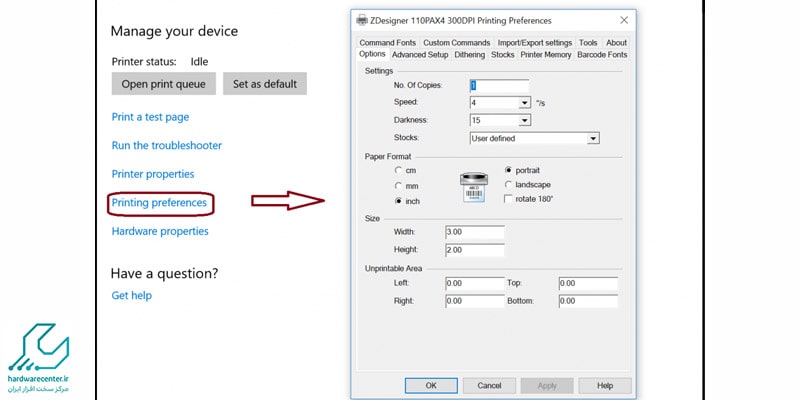Open the About tab
The width and height of the screenshot is (800, 400).
click(616, 43)
